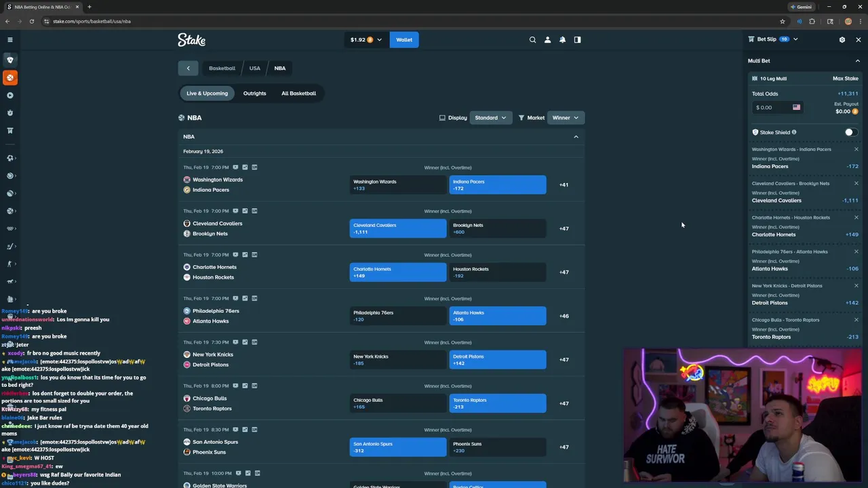This screenshot has width=868, height=488.
Task: Open the notifications bell icon
Action: pyautogui.click(x=562, y=40)
